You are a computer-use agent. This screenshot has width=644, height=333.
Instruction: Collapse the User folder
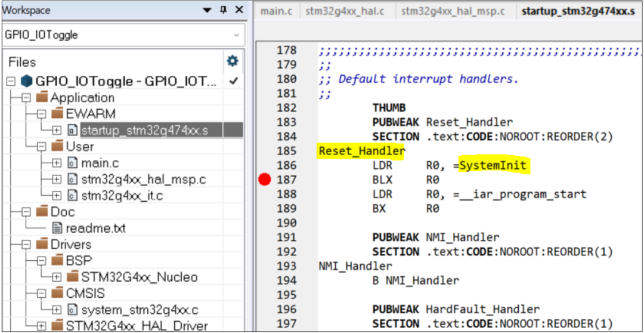tap(42, 147)
